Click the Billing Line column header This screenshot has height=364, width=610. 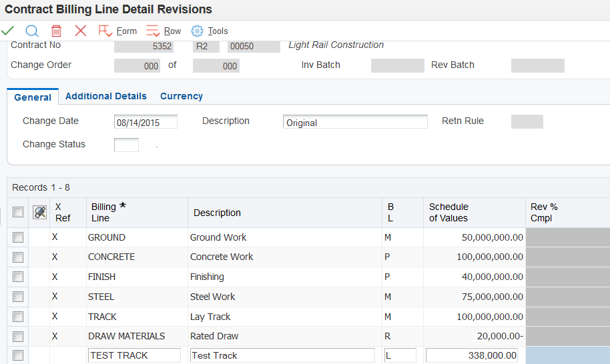point(104,213)
